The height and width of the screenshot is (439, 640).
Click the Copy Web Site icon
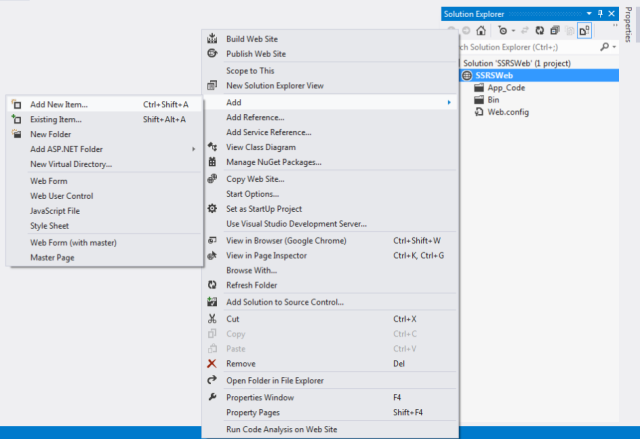[x=212, y=179]
